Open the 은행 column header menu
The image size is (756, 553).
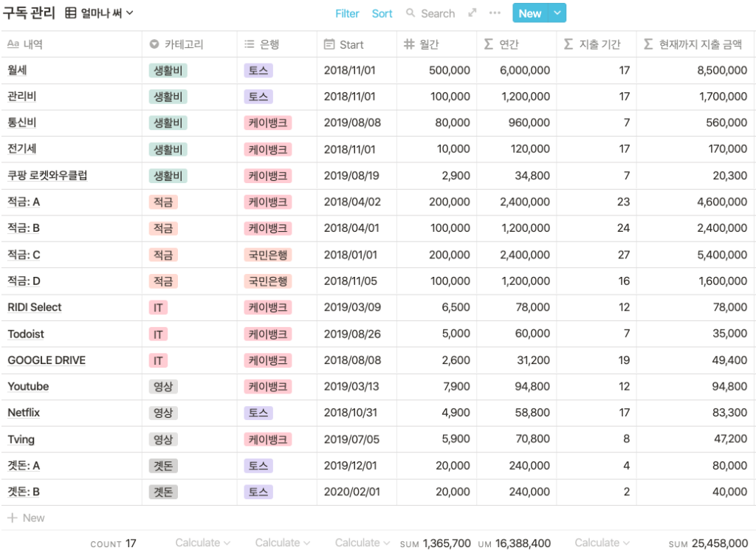277,44
